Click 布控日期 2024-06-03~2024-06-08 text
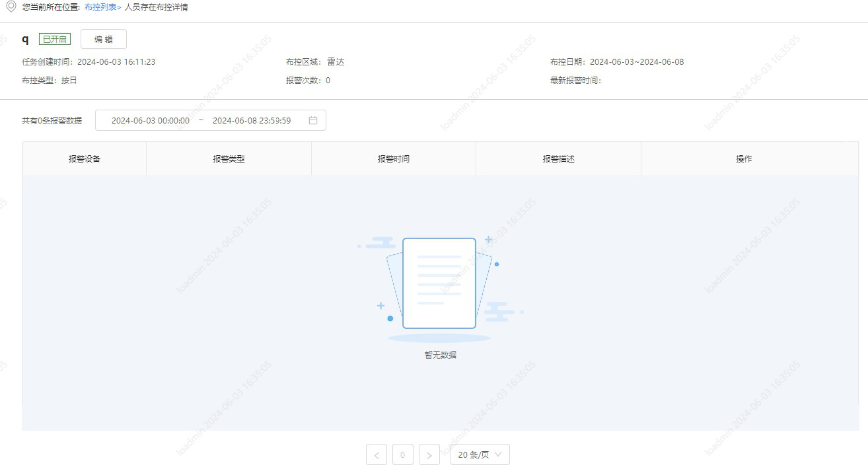Screen dimensions: 868x465 pyautogui.click(x=617, y=62)
